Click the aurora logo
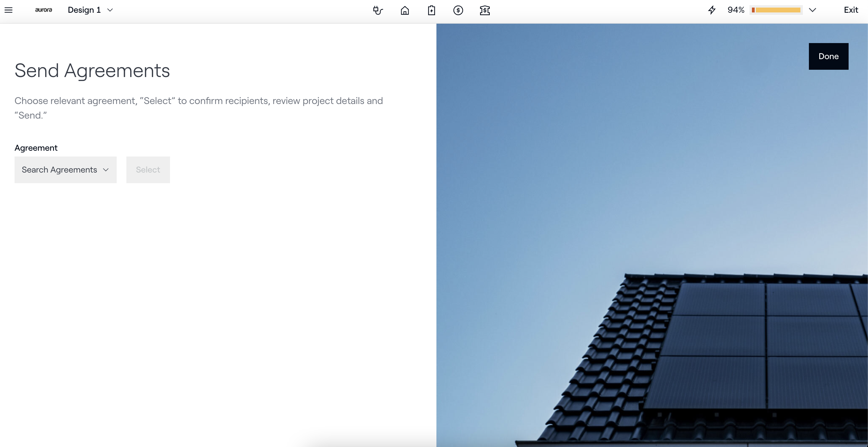This screenshot has width=868, height=447. click(x=43, y=10)
